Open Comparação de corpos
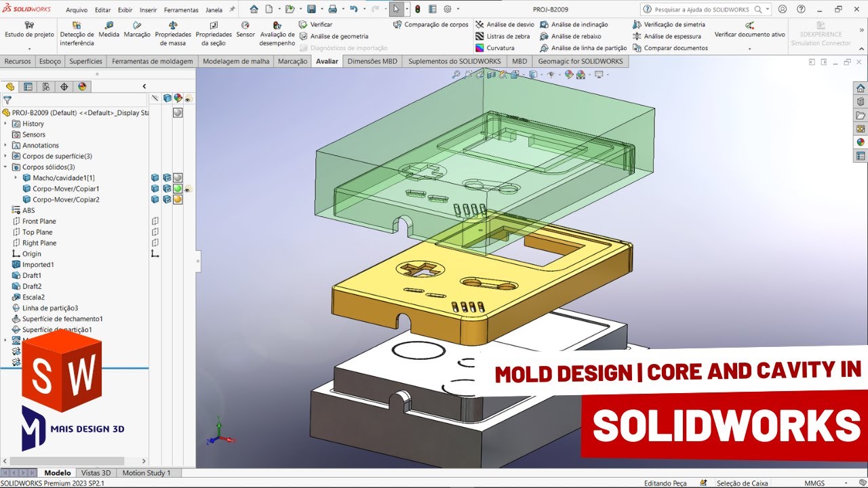This screenshot has height=488, width=868. [431, 24]
